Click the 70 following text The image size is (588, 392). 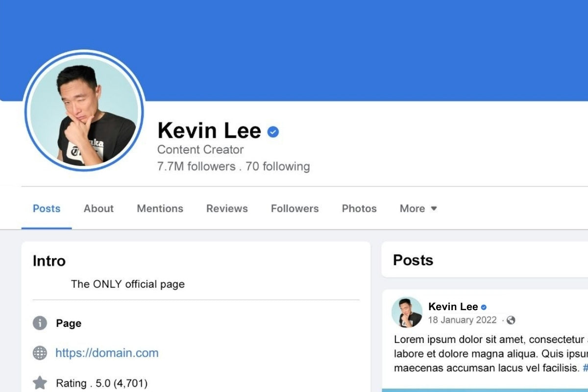278,167
